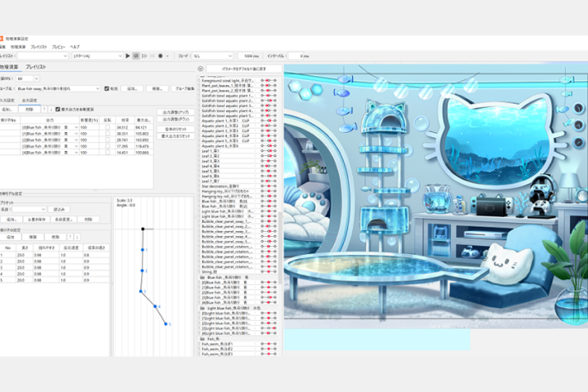Move selected output row down with arrow
Viewport: 588px width, 392px height.
pyautogui.click(x=51, y=109)
